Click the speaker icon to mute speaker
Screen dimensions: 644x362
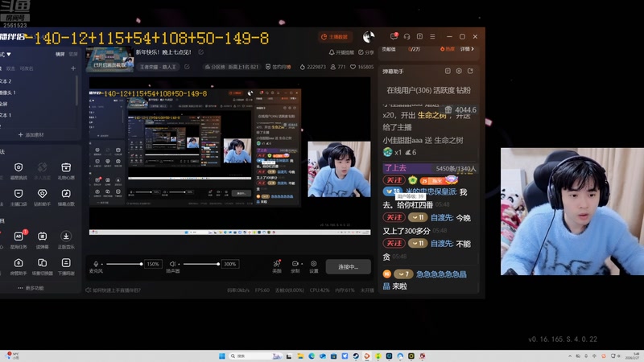[172, 264]
